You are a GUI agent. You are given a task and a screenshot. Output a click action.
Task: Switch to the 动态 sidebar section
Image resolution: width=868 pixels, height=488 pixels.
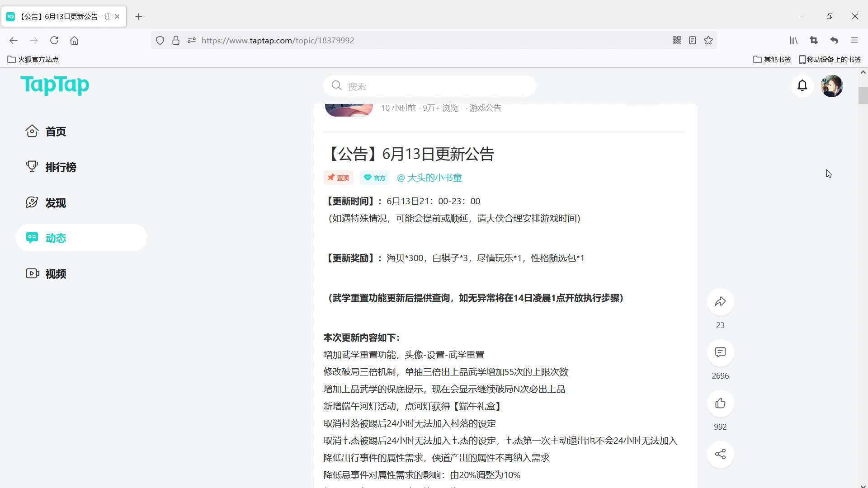(56, 238)
